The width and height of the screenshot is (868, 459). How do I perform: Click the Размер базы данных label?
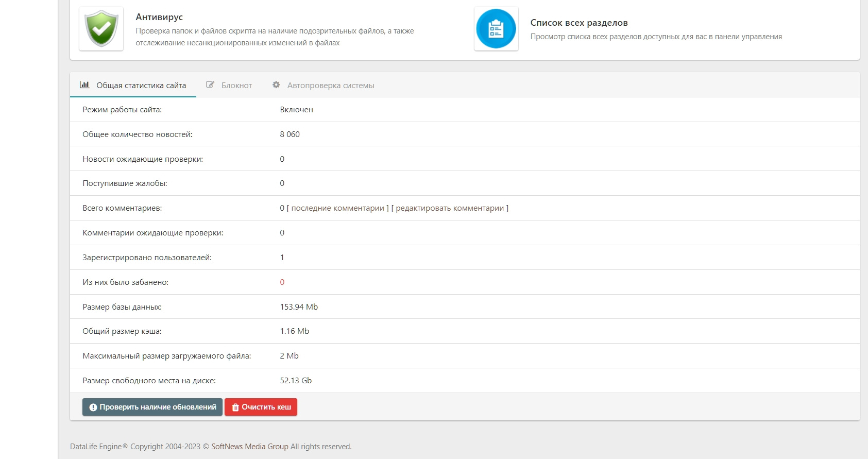tap(122, 307)
